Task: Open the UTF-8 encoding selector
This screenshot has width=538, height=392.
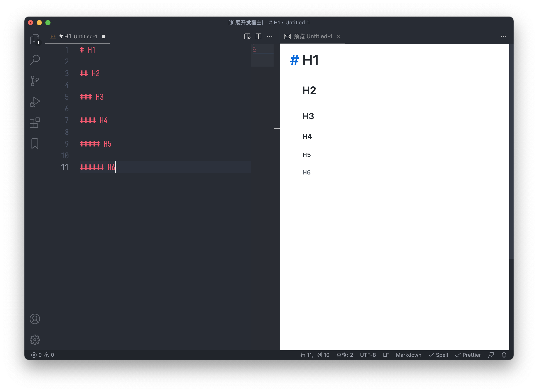Action: [x=368, y=355]
